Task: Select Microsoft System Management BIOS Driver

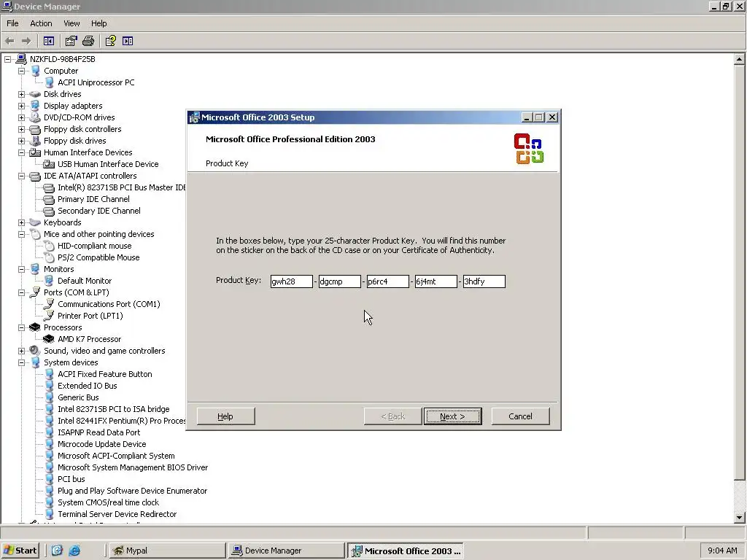Action: [x=133, y=467]
